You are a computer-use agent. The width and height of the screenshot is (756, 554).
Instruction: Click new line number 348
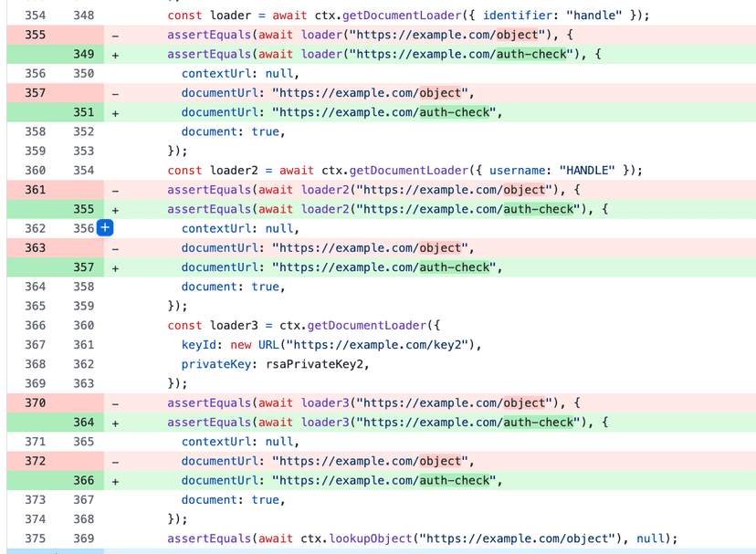83,16
